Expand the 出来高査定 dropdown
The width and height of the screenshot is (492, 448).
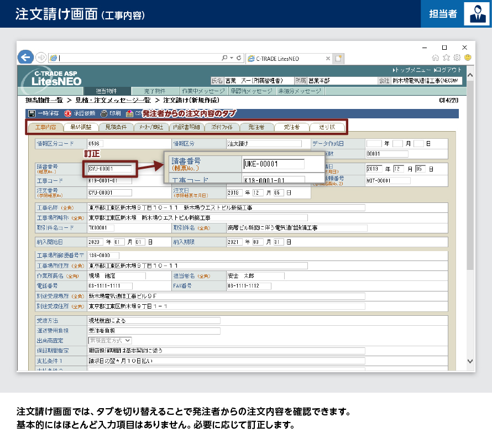pos(128,340)
